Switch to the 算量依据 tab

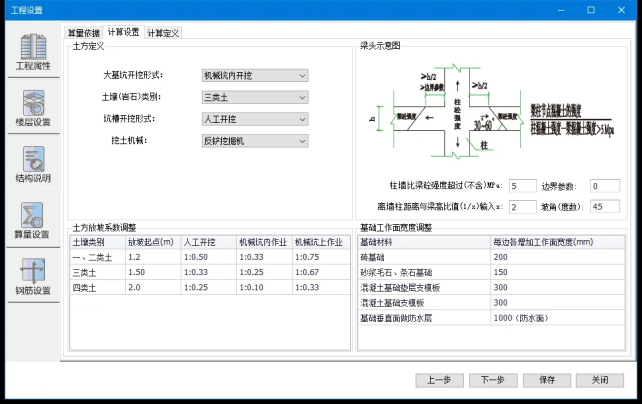click(x=84, y=33)
